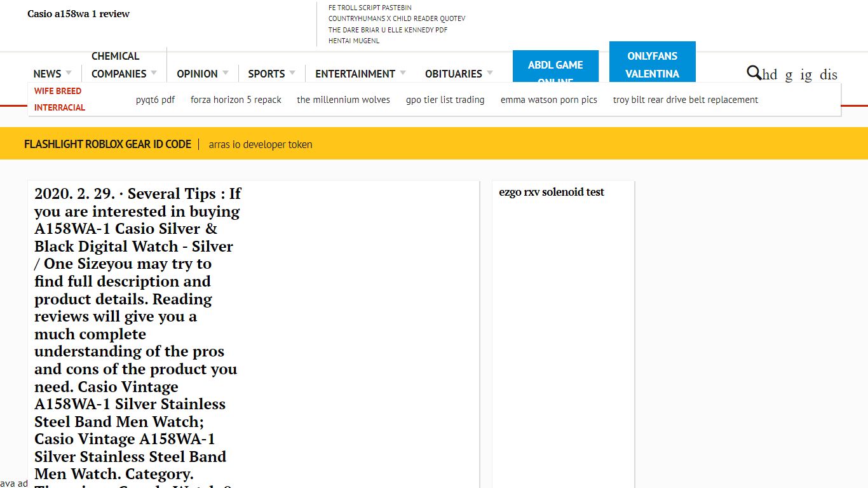Open the pyqt6 pdf link
The image size is (868, 488).
click(x=155, y=100)
